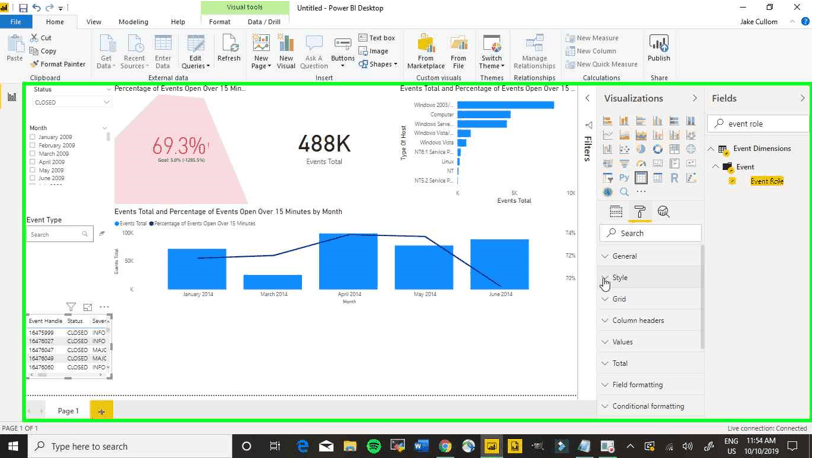The image size is (813, 458).
Task: Open the Status CLOSED dropdown
Action: pos(71,103)
